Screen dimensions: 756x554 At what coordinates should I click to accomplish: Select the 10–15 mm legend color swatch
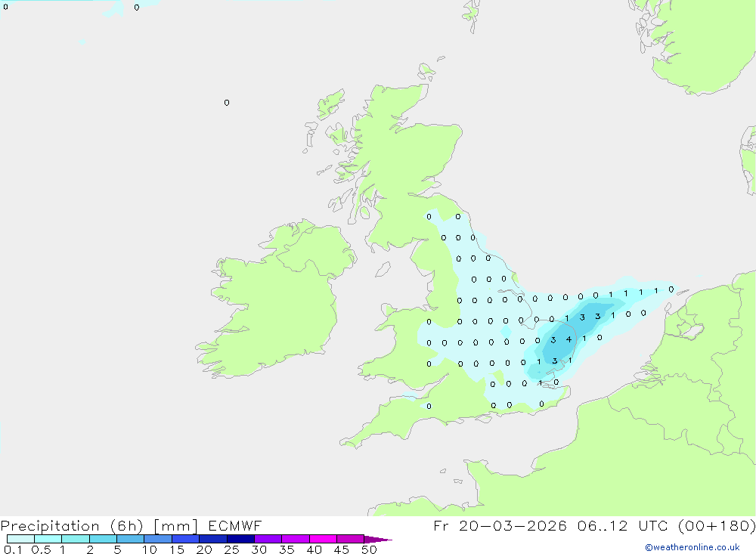tap(158, 539)
